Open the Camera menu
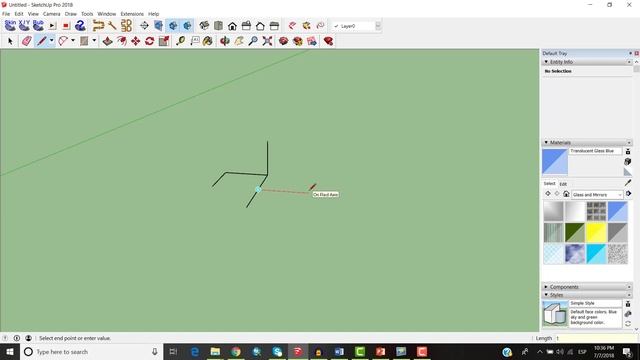The width and height of the screenshot is (640, 360). (x=51, y=14)
